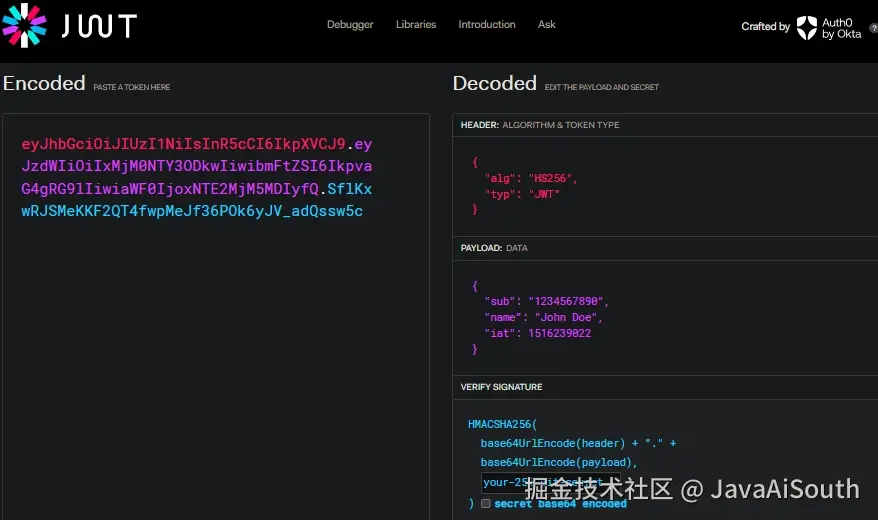Open the Debugger nav item

tap(350, 25)
